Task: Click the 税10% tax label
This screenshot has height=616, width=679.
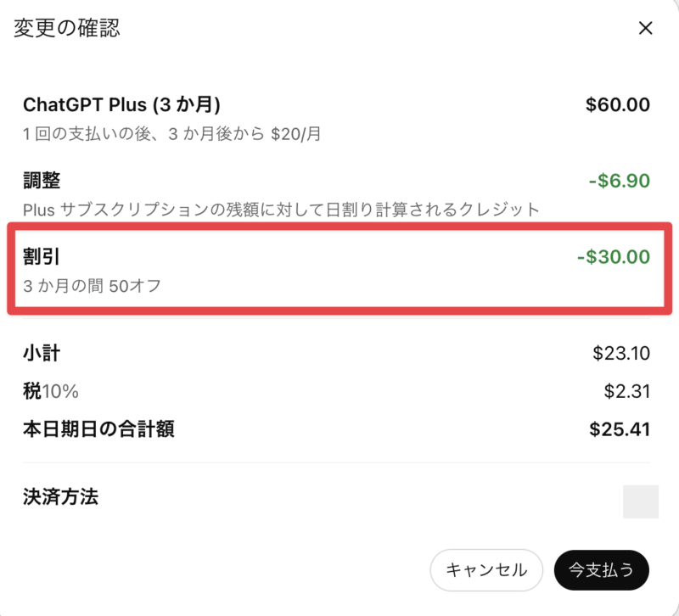Action: [51, 391]
